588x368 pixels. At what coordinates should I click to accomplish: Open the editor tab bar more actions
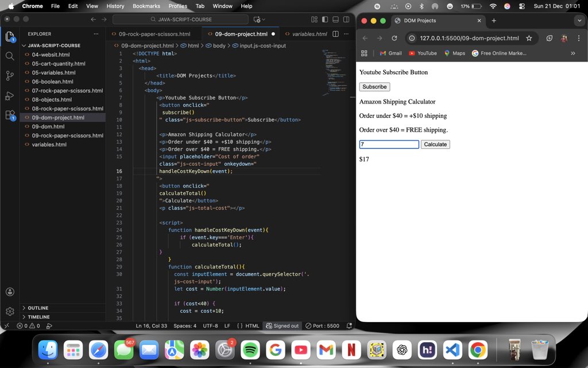coord(346,34)
